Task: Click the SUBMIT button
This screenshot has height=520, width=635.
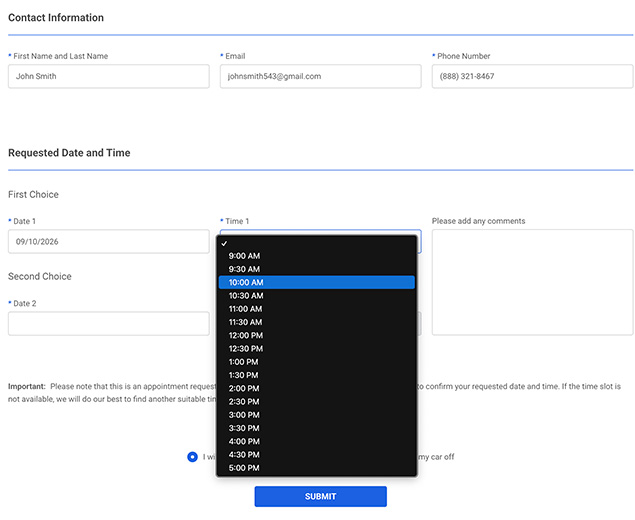Action: [x=320, y=497]
